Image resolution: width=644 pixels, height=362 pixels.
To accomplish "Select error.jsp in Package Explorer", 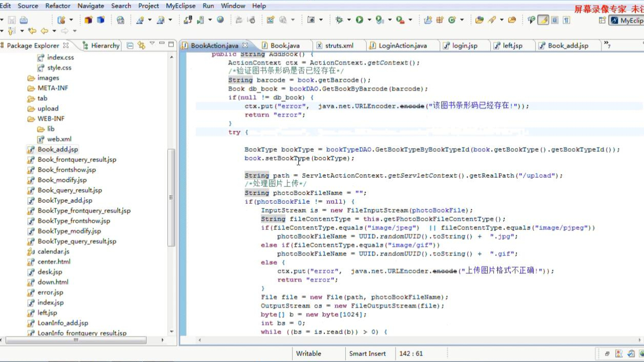I will click(x=50, y=292).
